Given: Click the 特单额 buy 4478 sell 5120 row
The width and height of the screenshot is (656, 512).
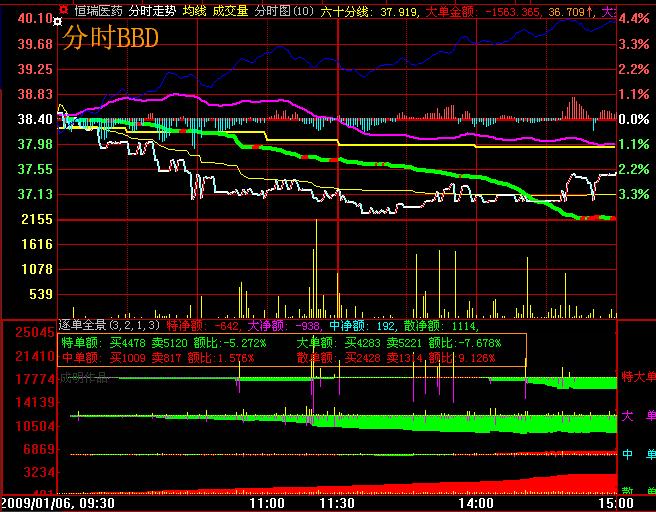Looking at the screenshot, I should [164, 343].
